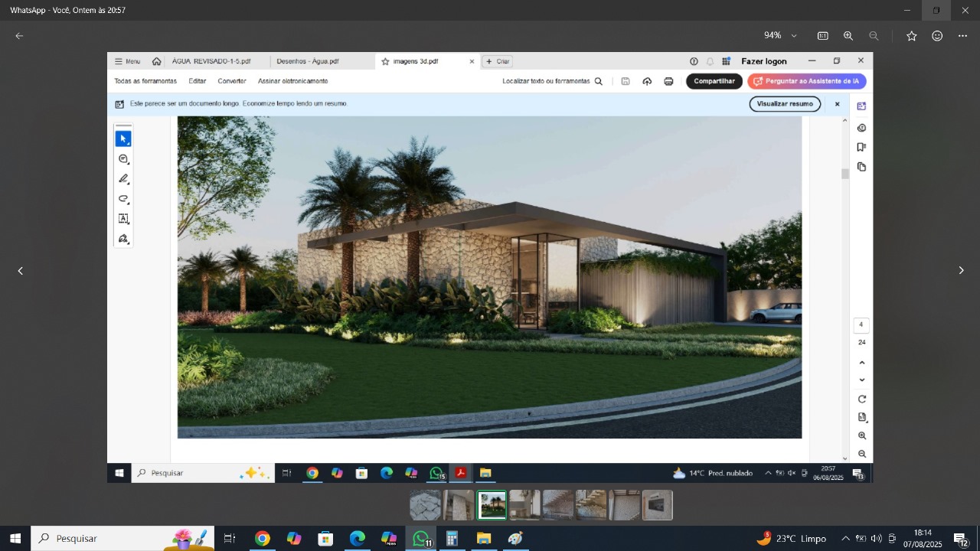Toggle the favorite star in viewer toolbar

[x=912, y=36]
